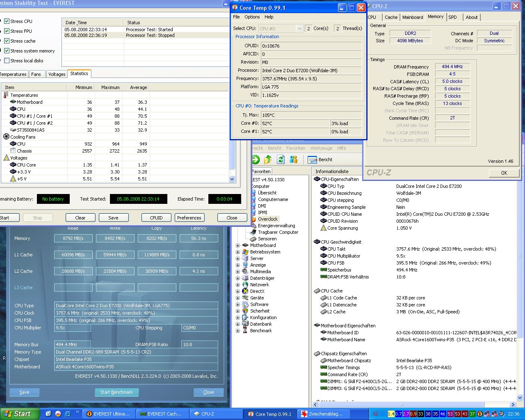Image resolution: width=525 pixels, height=420 pixels.
Task: Click the Clear button in stability test
Action: (80, 218)
